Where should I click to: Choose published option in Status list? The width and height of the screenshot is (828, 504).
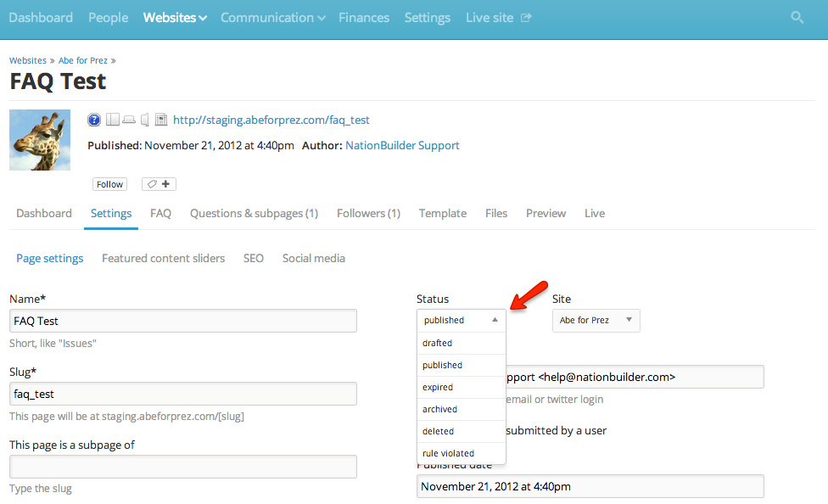click(x=461, y=365)
